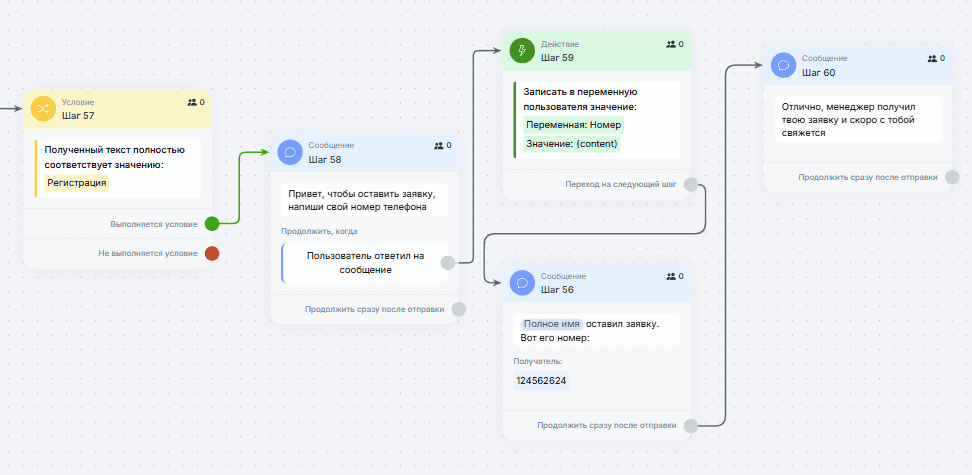Click Шаг 58 'Продолжить сразу после отправки' connector
Viewport: 972px width, 475px height.
tap(459, 309)
